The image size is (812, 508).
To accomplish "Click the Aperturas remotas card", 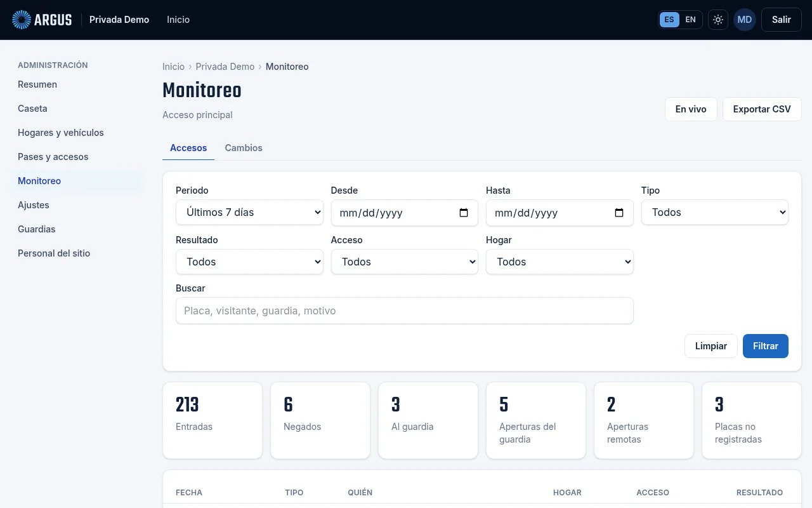I will pos(644,420).
